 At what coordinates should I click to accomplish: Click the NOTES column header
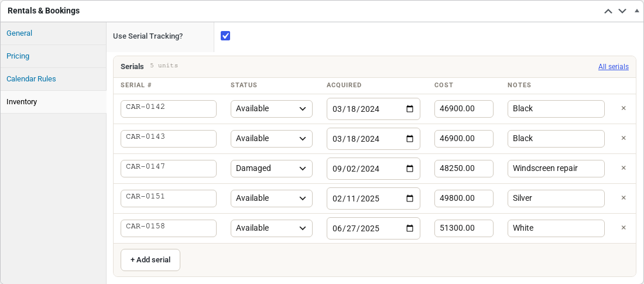[x=519, y=85]
